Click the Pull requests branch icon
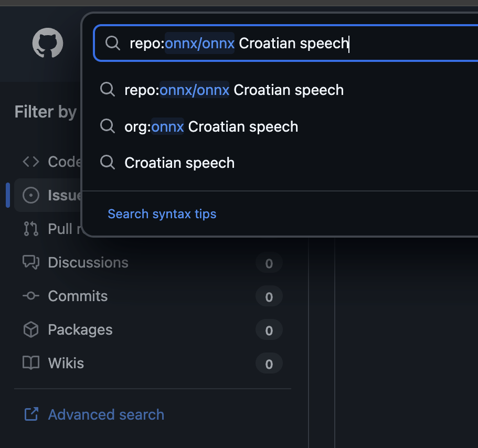Viewport: 478px width, 448px height. tap(31, 229)
